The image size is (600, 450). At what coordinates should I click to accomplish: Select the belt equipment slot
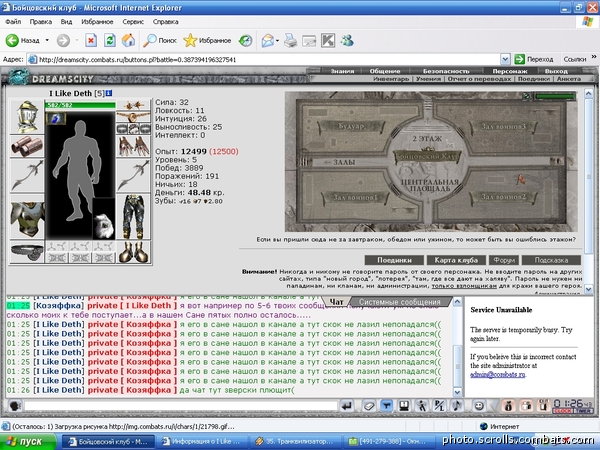27,252
